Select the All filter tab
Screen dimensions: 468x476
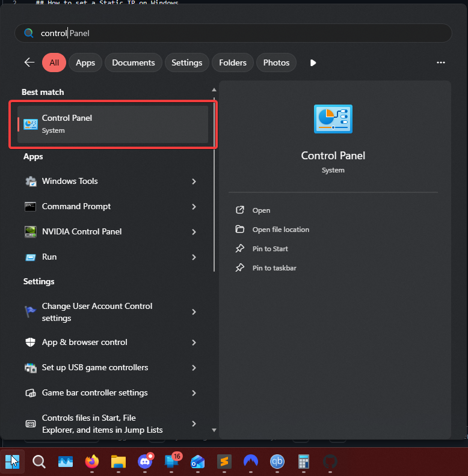click(54, 63)
